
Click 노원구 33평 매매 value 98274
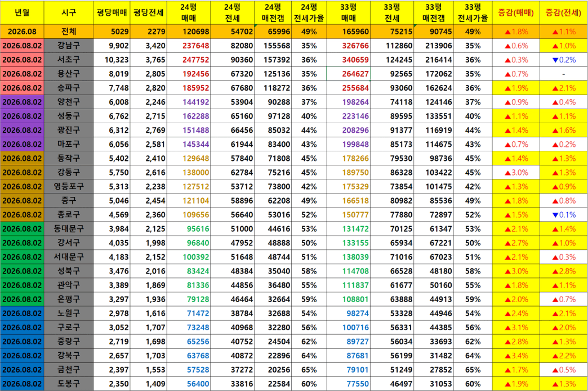point(349,313)
